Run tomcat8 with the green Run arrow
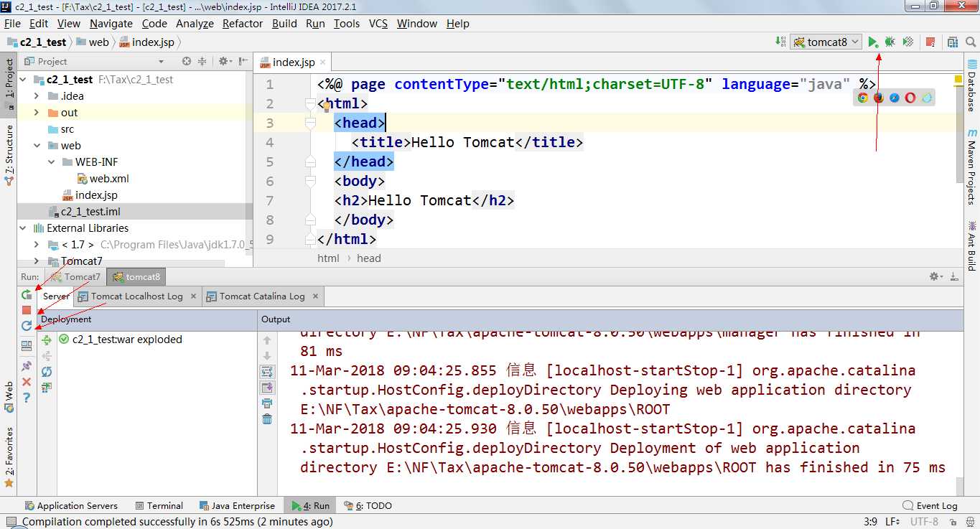 873,42
